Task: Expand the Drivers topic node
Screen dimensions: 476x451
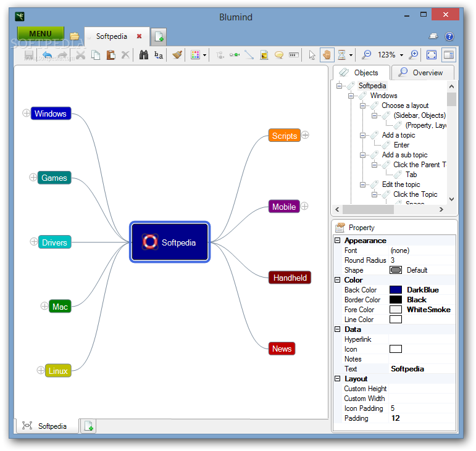Action: click(x=34, y=241)
